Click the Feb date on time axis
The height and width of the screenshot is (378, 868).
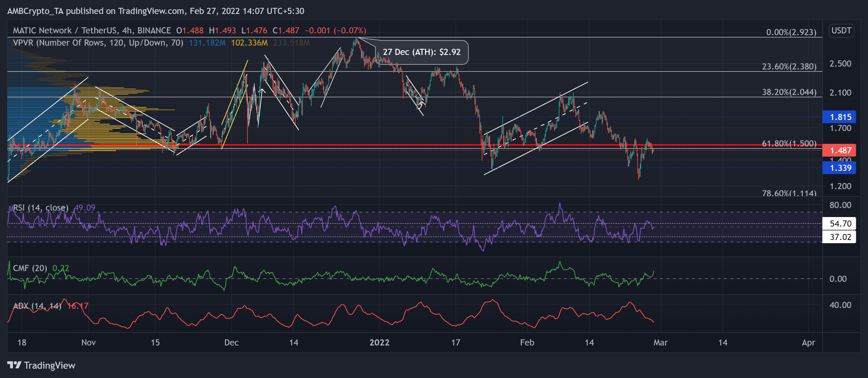tap(527, 343)
